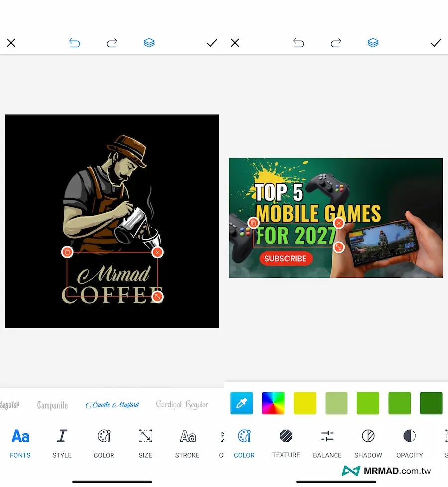Choose the Cardinal Regular font
Screen dimensions: 448x487
point(182,404)
